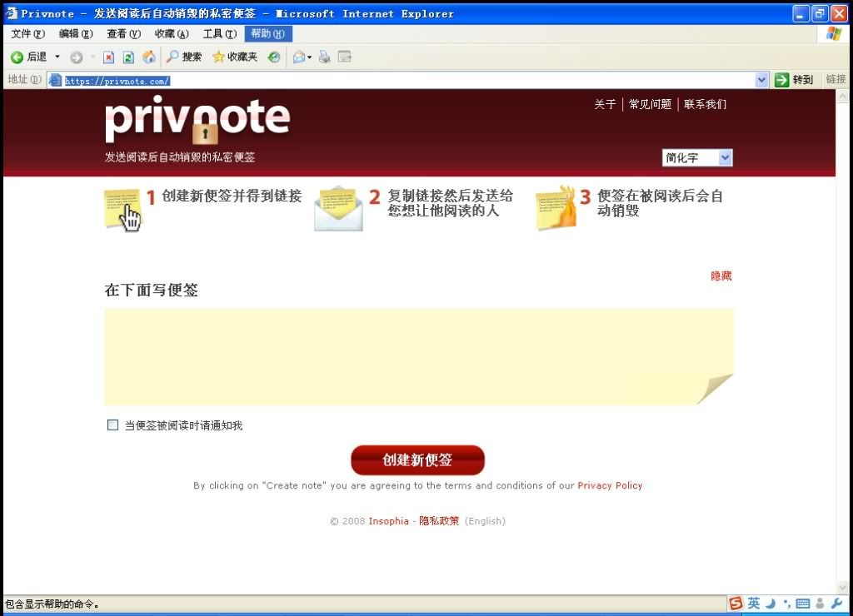Open the 帮助(H) menu
853x616 pixels.
click(x=268, y=33)
